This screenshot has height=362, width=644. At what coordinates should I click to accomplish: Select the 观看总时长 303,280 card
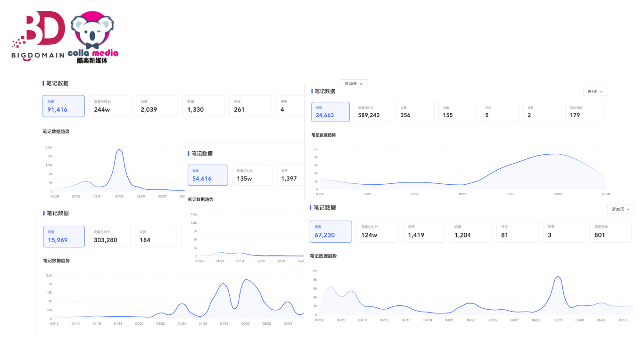110,237
